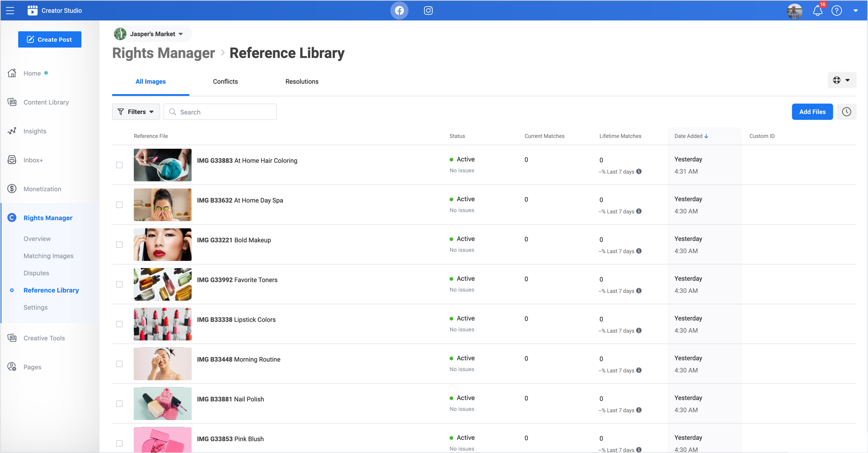The image size is (868, 453).
Task: Tick the Nail Polish row checkbox
Action: point(119,404)
